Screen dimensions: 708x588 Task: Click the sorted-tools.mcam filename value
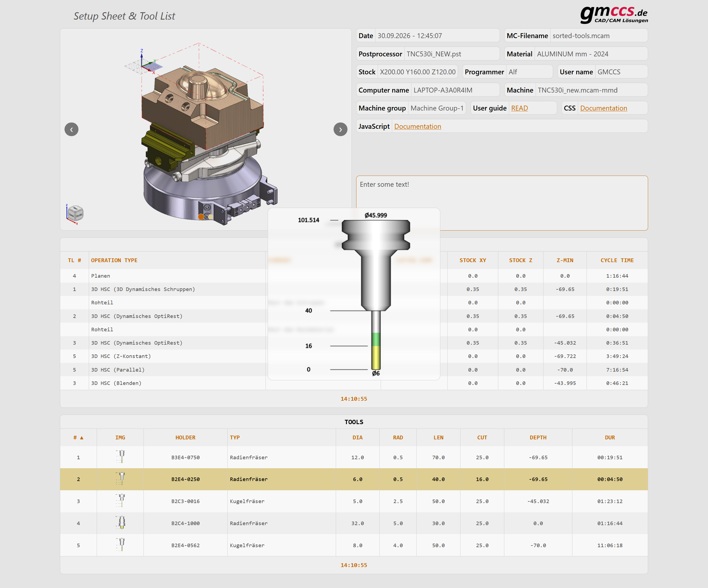(581, 36)
